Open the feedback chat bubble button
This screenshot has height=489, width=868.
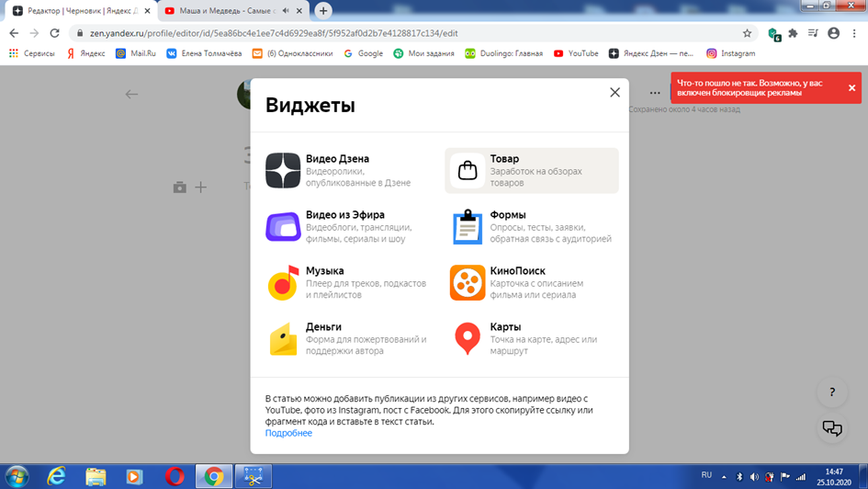[x=832, y=428]
